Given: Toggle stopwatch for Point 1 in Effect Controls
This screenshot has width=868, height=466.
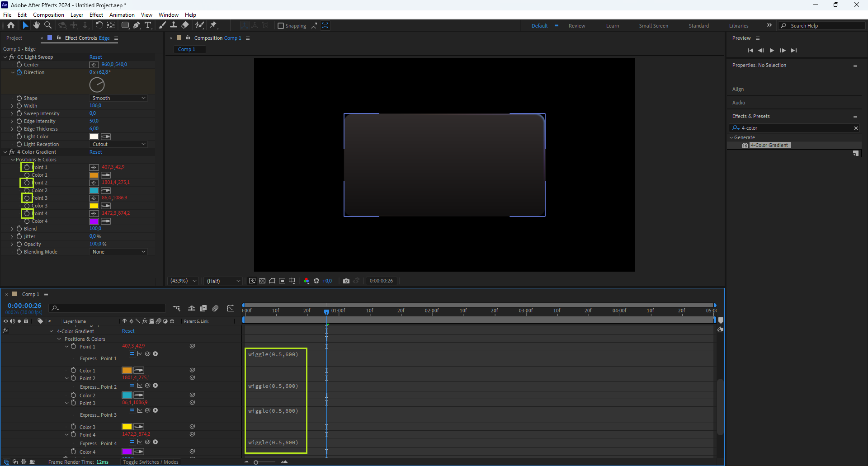Looking at the screenshot, I should tap(27, 167).
